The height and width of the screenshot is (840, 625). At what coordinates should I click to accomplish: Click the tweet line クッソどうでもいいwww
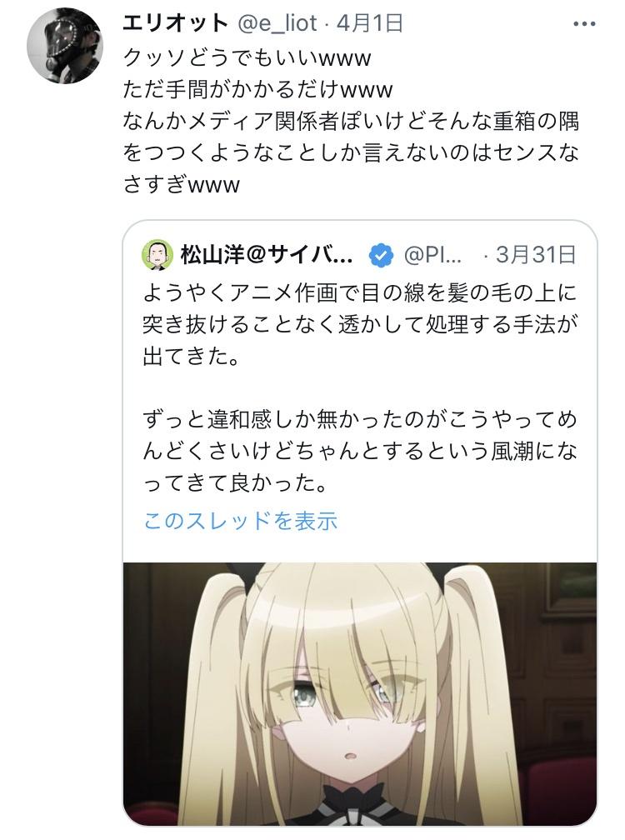click(x=247, y=57)
